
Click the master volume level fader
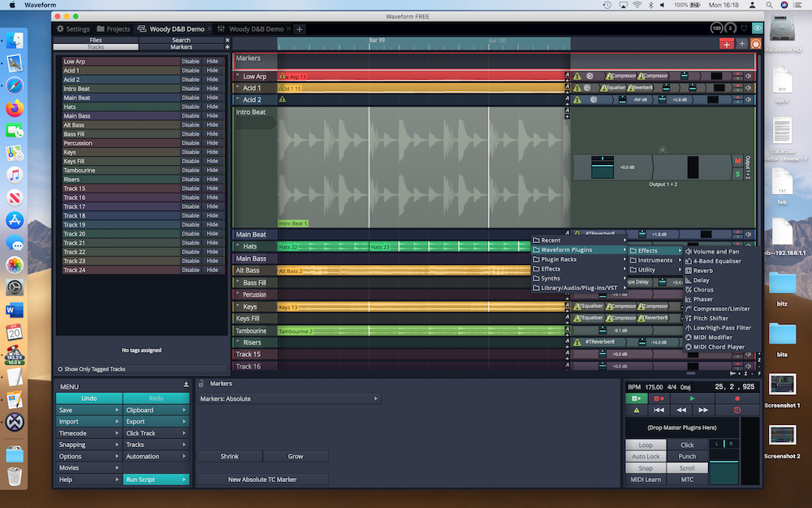pyautogui.click(x=723, y=467)
